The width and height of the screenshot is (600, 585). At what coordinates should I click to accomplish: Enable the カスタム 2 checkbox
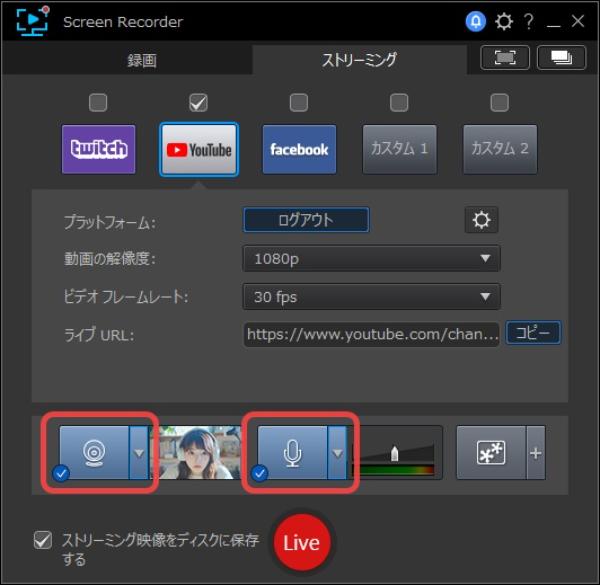click(500, 103)
